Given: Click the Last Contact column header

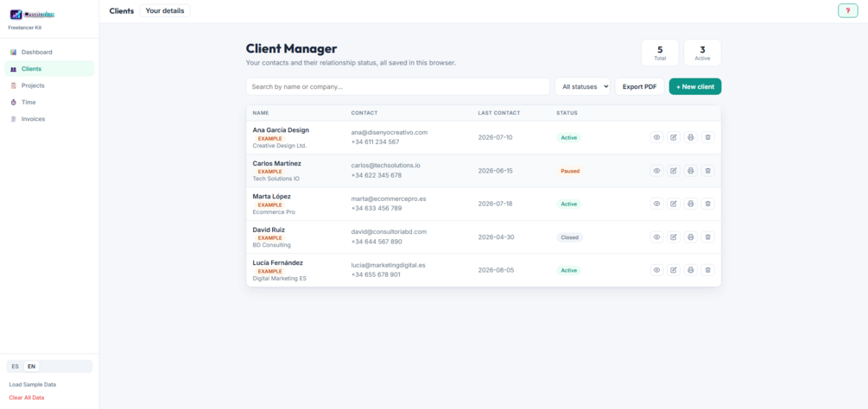Looking at the screenshot, I should coord(499,113).
